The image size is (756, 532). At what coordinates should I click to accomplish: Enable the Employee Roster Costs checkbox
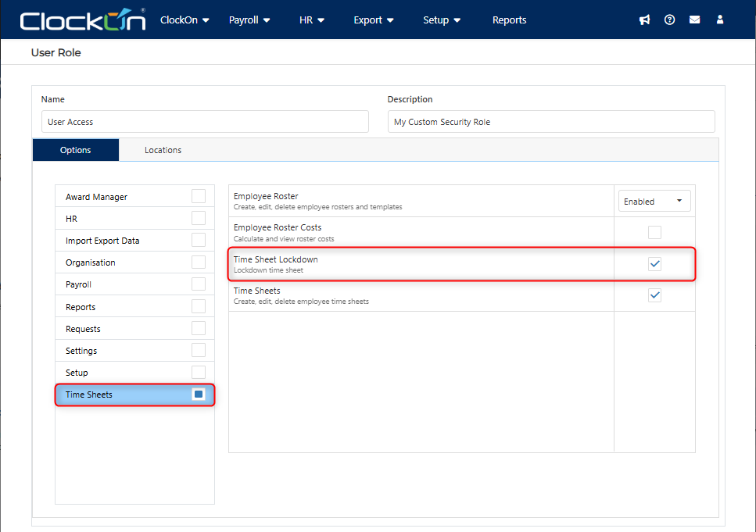pyautogui.click(x=654, y=232)
